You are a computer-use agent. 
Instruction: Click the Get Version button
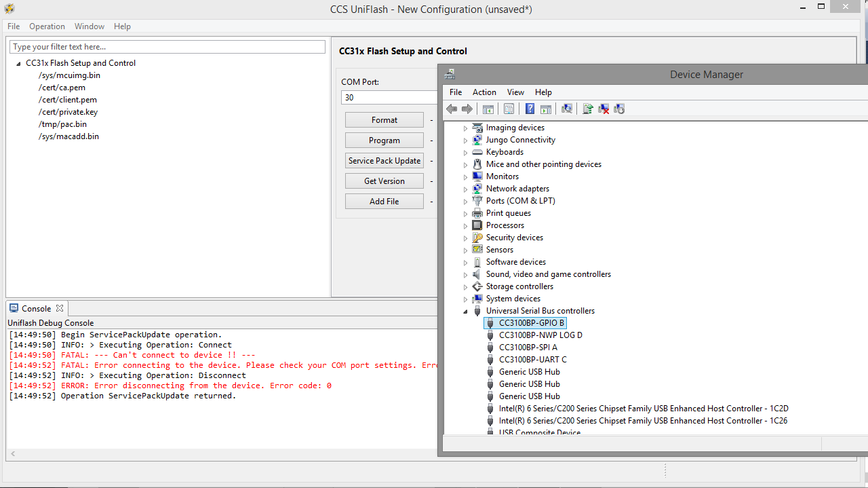384,181
